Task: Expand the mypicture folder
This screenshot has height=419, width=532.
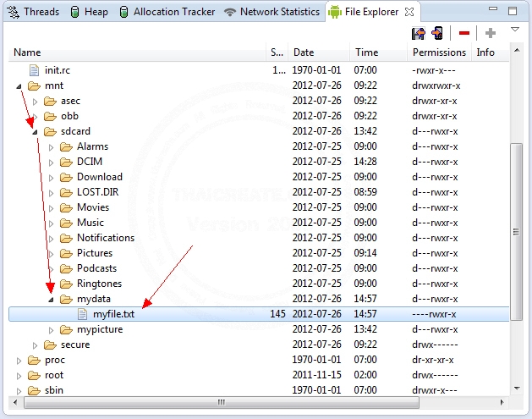Action: 51,330
